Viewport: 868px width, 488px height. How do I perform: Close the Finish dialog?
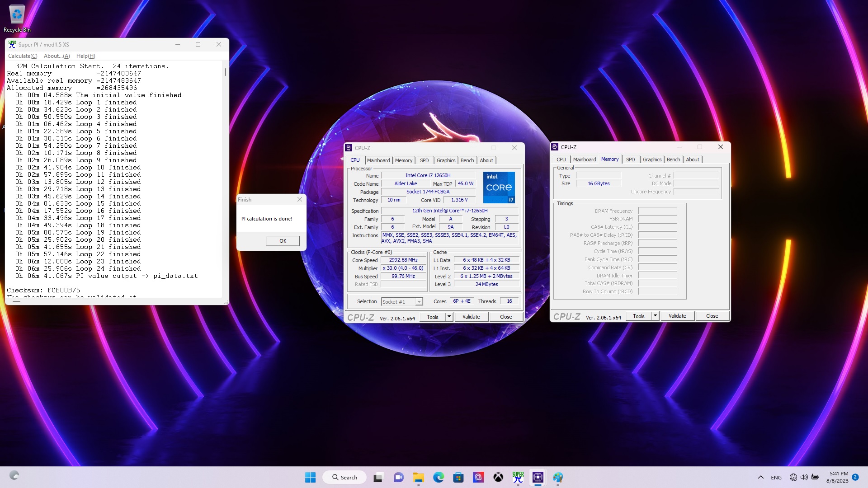coord(300,199)
